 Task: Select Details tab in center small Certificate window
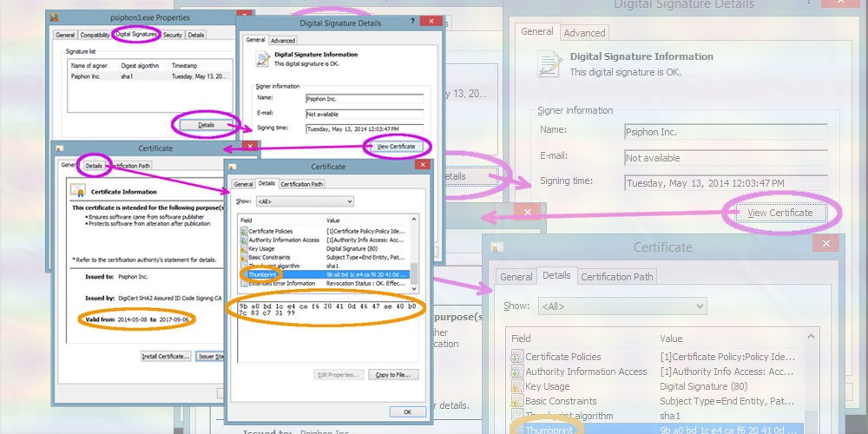pos(266,183)
